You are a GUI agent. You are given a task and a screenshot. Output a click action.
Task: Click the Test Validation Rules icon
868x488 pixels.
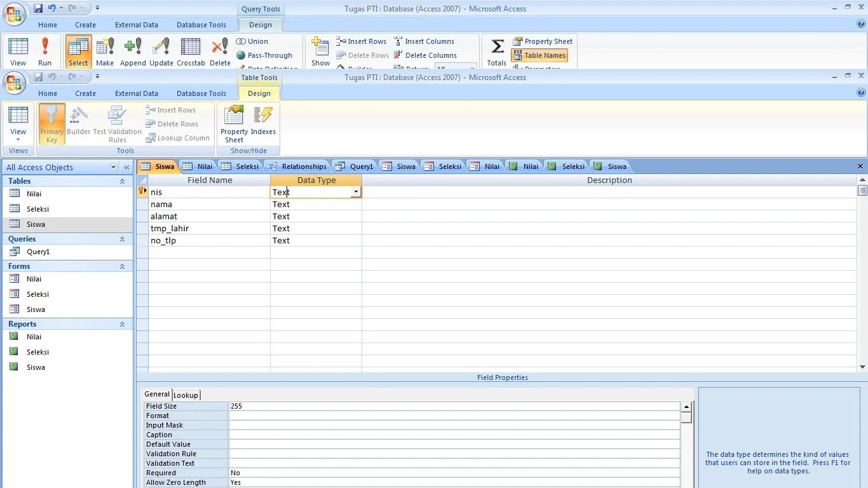click(118, 125)
